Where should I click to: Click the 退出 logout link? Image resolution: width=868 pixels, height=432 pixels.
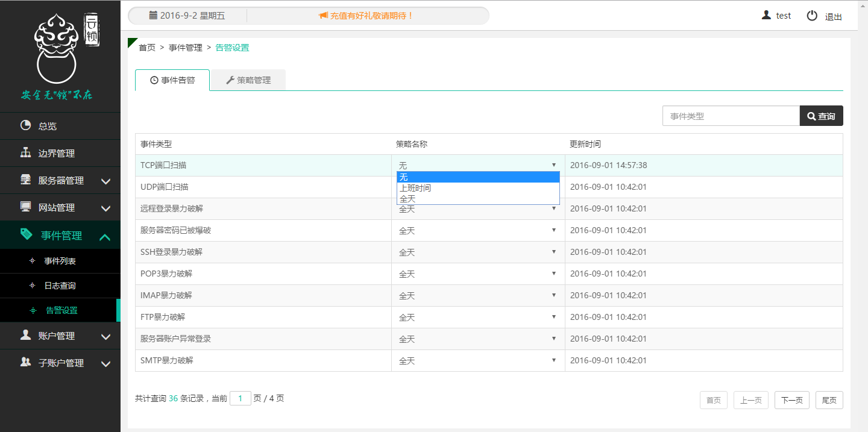pos(834,16)
